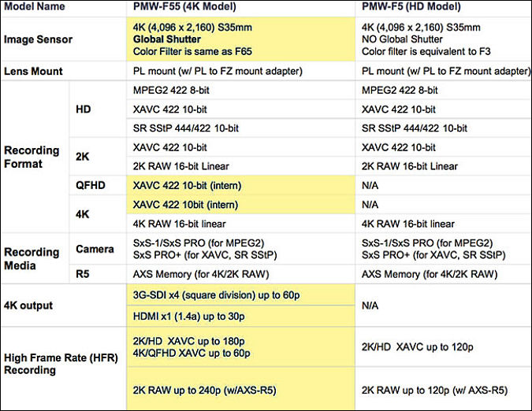
Task: Click '4K RAW 16-bit linear' under PMW-F55
Action: pyautogui.click(x=179, y=224)
